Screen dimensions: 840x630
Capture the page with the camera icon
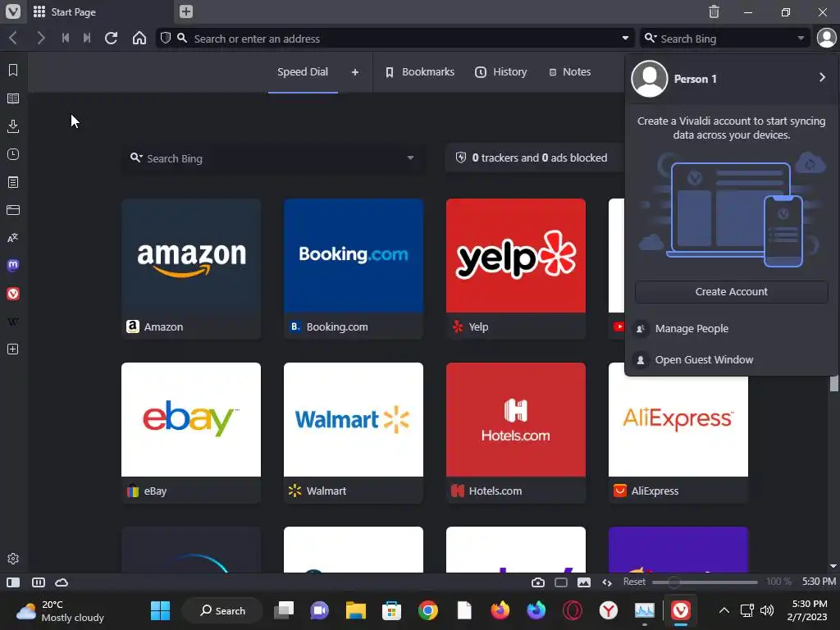click(x=538, y=582)
